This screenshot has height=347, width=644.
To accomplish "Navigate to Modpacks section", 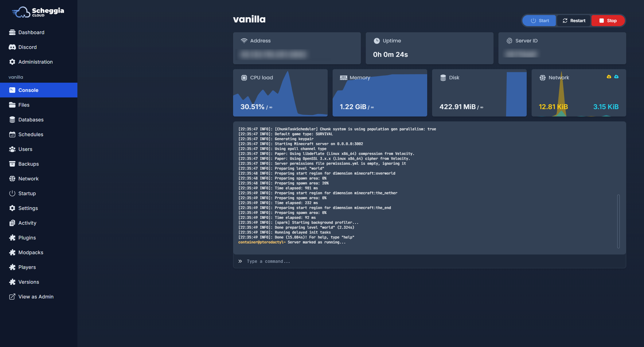I will 31,252.
